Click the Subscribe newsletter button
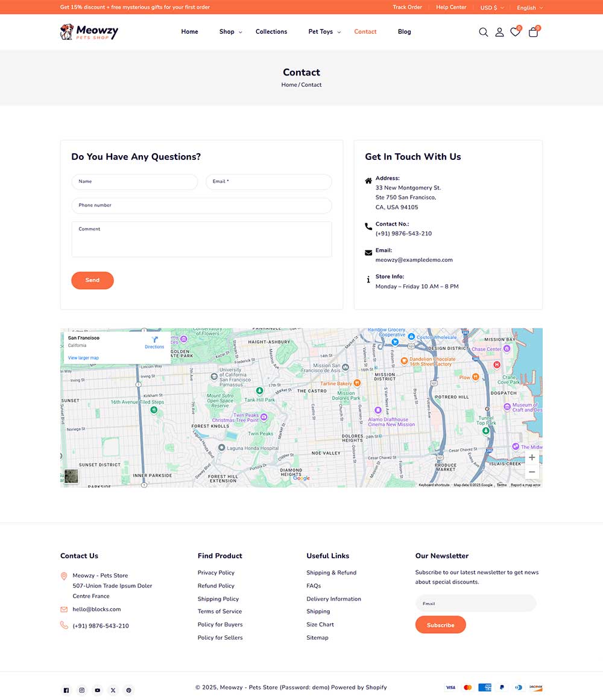This screenshot has height=700, width=603. (x=440, y=625)
